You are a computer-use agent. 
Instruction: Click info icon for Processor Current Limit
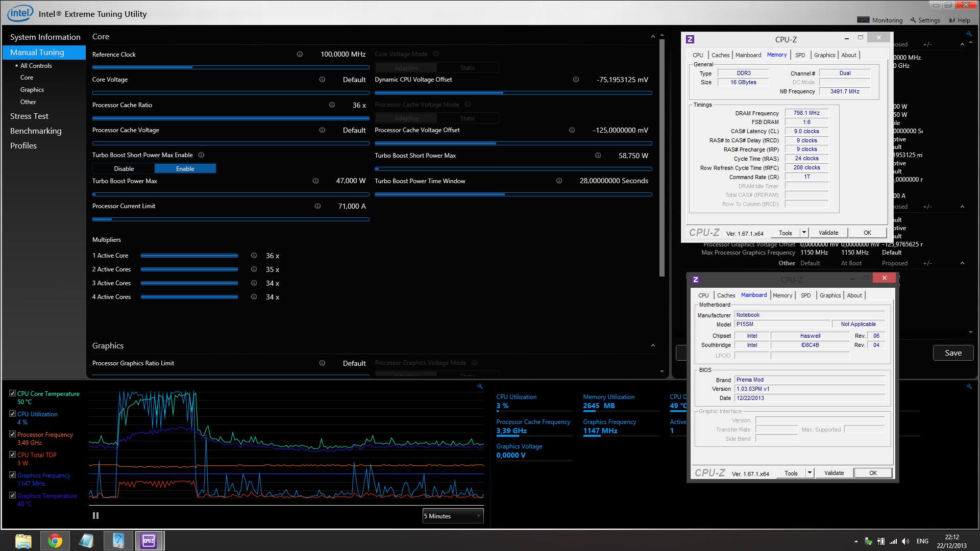point(317,206)
